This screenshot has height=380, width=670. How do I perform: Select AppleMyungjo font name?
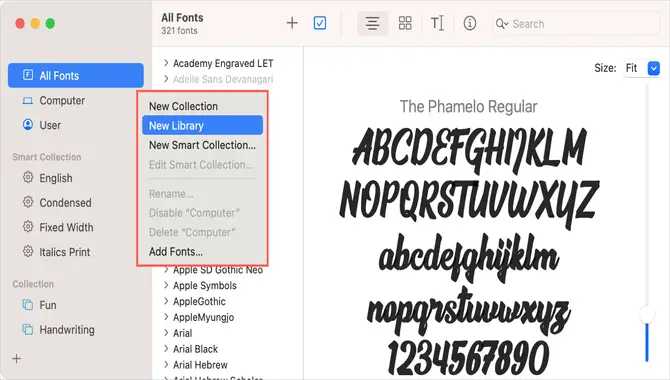coord(203,317)
